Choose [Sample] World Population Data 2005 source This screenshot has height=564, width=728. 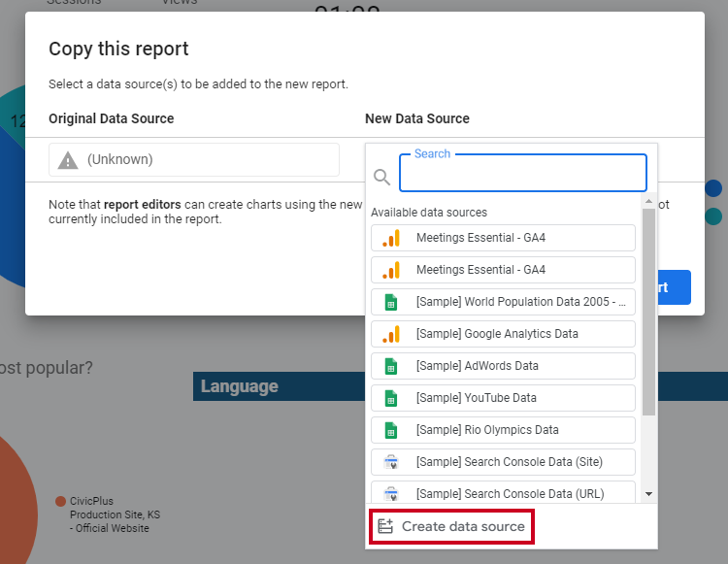click(x=503, y=302)
